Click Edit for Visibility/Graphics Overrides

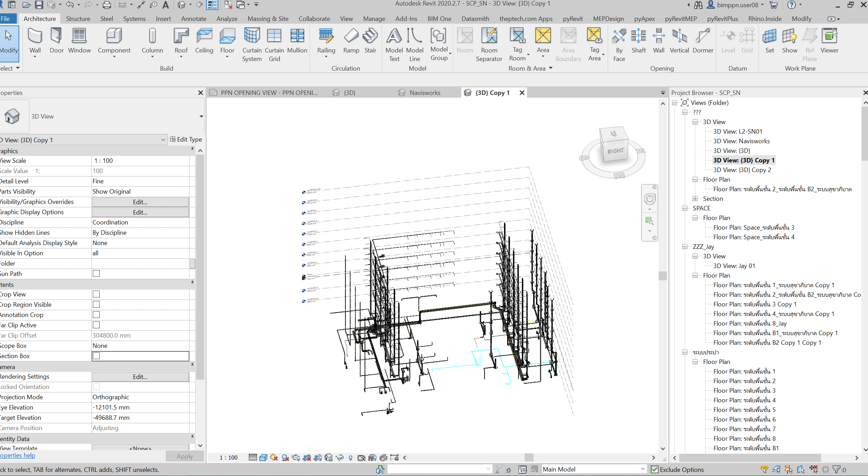click(140, 202)
